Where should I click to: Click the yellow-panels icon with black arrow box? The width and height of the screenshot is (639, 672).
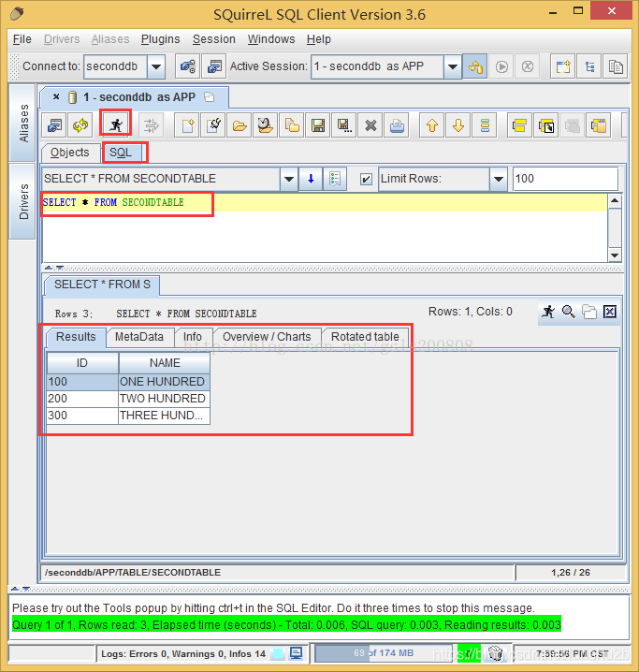546,125
